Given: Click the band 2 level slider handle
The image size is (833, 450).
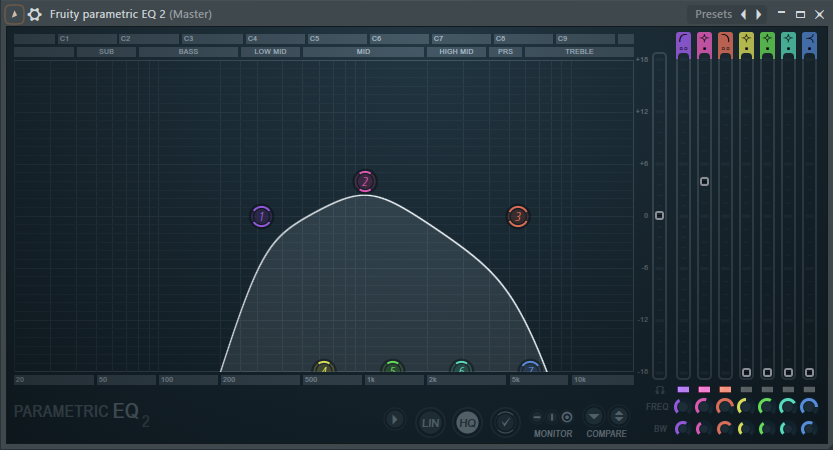Looking at the screenshot, I should pyautogui.click(x=704, y=181).
